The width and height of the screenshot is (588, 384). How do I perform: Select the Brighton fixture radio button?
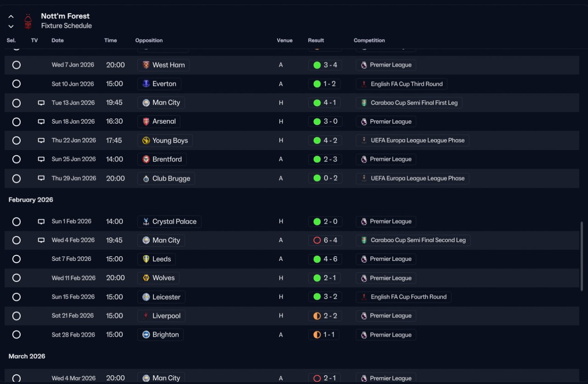point(17,335)
